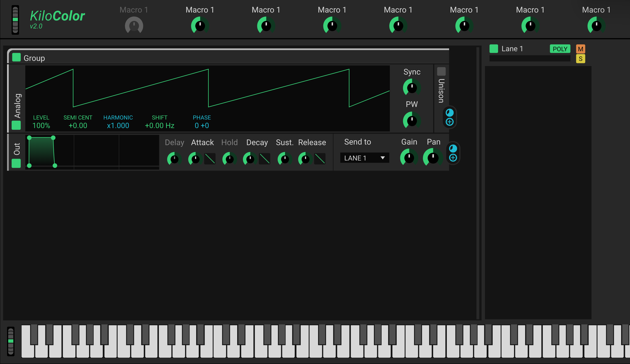The image size is (630, 364).
Task: Click the plus icon beside the Unison section
Action: [x=449, y=122]
